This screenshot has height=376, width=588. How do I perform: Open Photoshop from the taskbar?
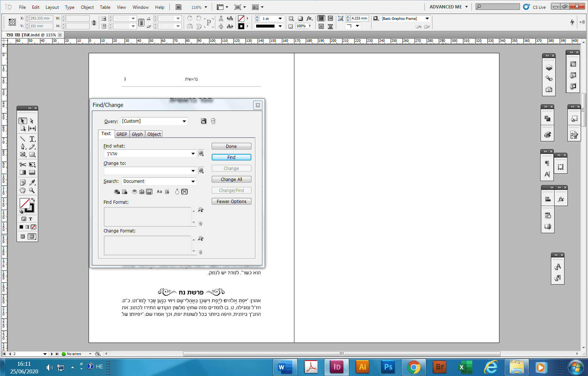pos(388,367)
